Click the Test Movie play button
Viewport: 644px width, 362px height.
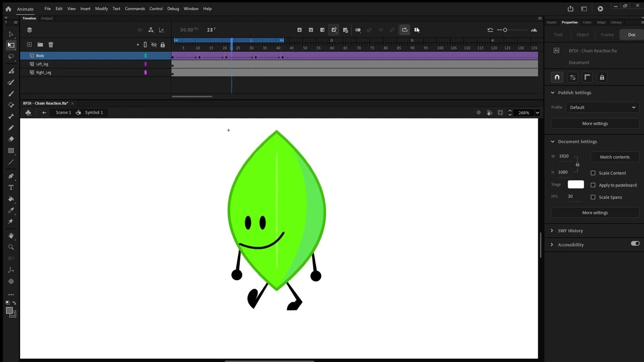tap(600, 9)
